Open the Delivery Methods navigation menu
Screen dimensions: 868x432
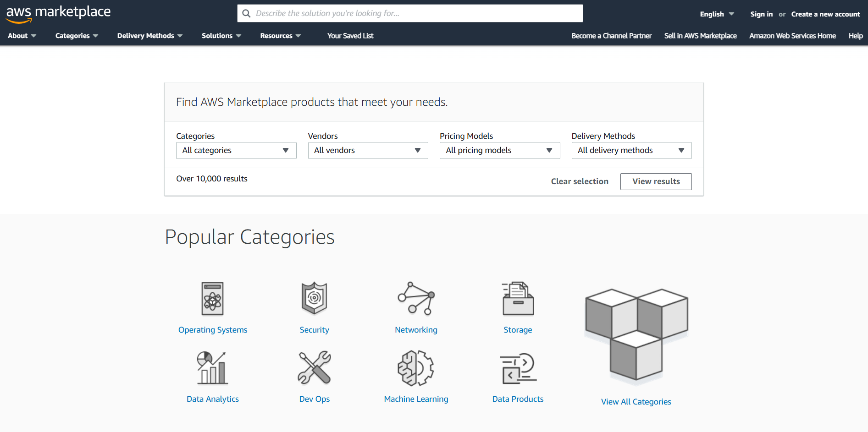(150, 36)
